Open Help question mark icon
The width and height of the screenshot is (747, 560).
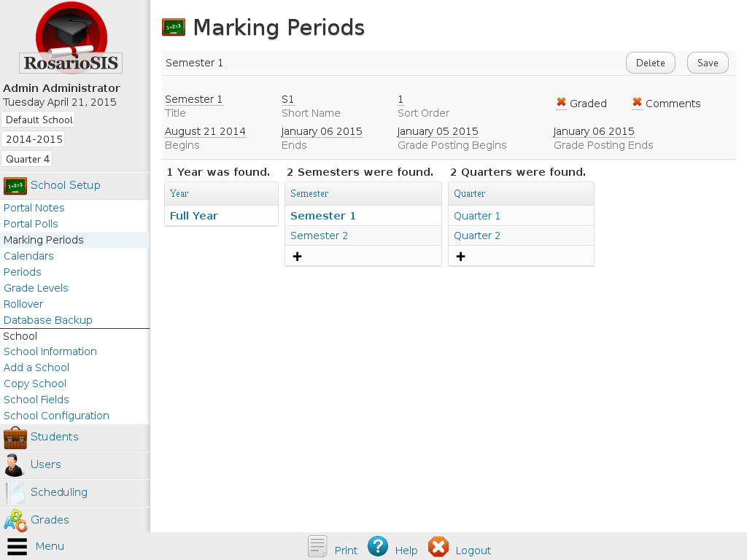tap(378, 547)
